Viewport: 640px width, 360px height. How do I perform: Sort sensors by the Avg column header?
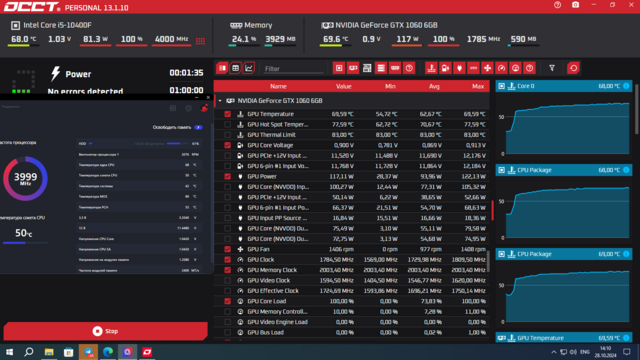[434, 86]
